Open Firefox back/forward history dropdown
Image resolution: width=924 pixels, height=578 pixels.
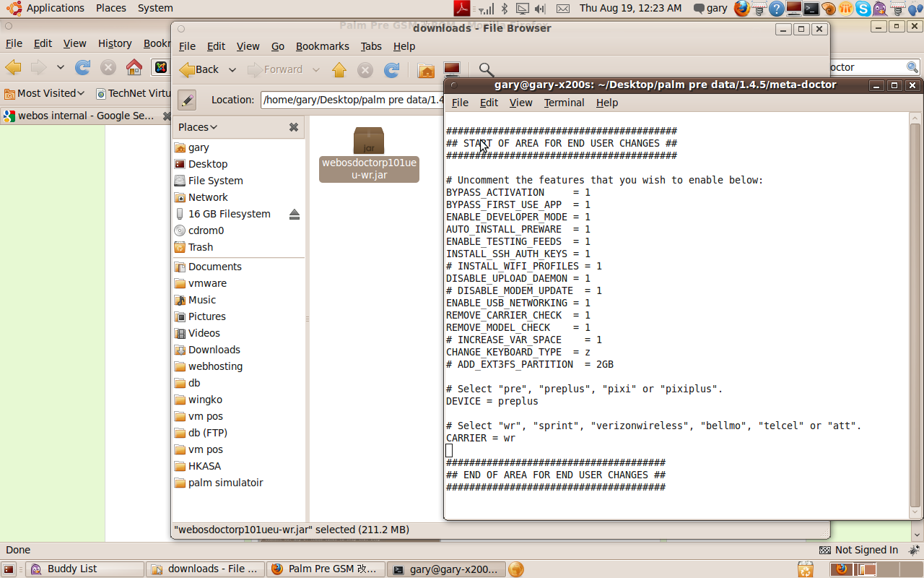tap(61, 67)
